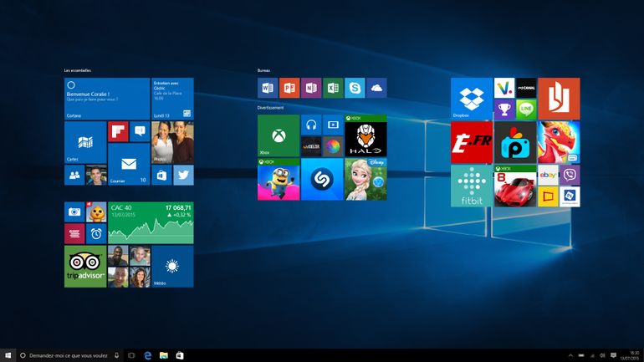Open the Alarm clock tile

tap(96, 233)
